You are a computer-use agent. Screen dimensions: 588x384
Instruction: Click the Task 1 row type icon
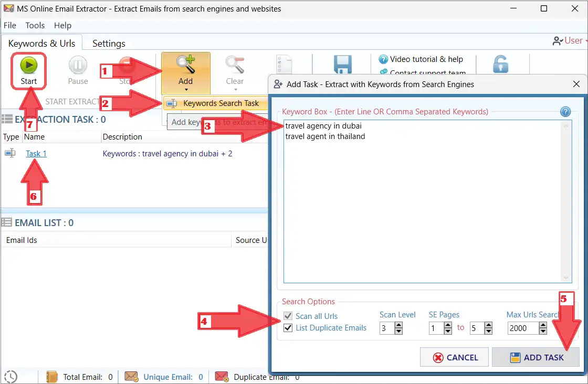(10, 153)
